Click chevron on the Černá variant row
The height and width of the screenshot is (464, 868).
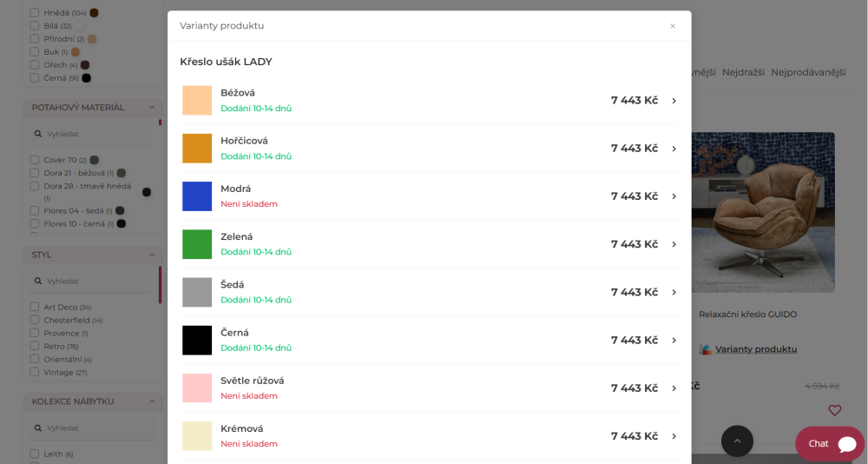point(674,341)
